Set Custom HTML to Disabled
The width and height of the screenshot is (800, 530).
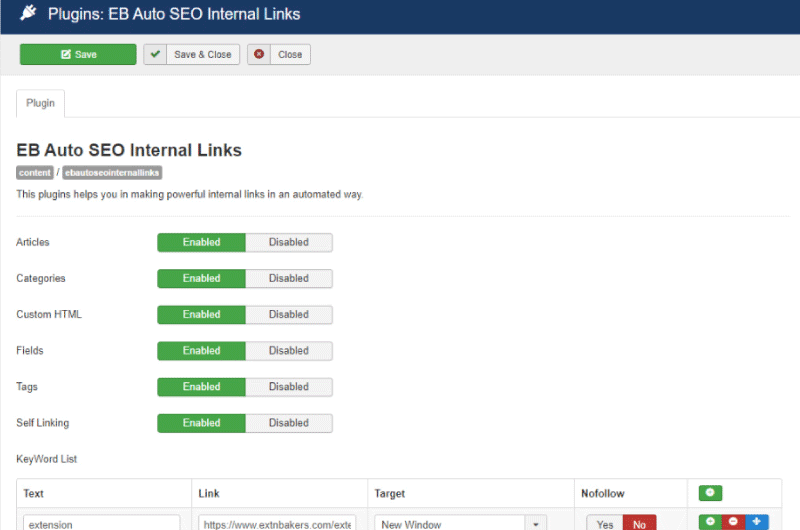[x=289, y=315]
